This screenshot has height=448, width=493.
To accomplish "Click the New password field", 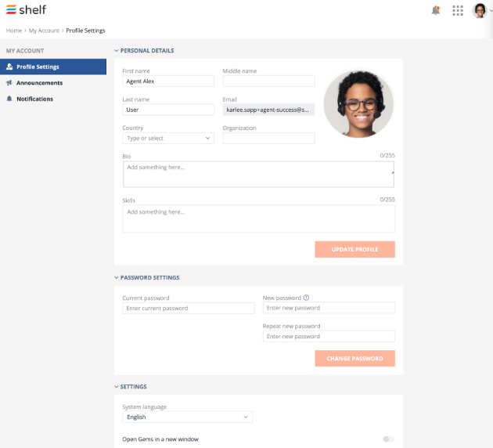I will point(329,308).
